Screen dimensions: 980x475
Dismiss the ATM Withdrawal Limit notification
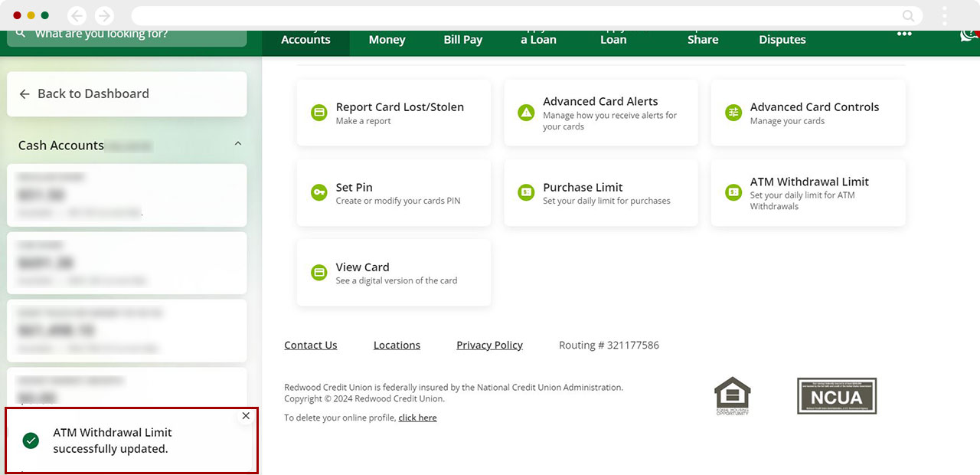tap(246, 416)
